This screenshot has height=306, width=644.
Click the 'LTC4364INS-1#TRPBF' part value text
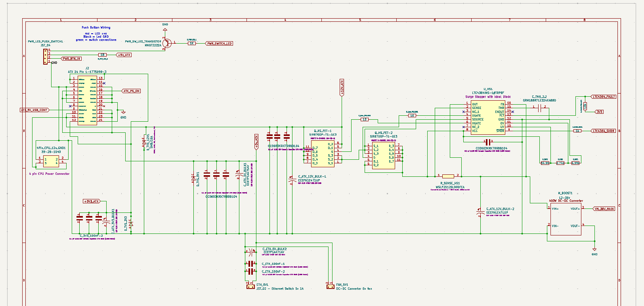click(488, 93)
